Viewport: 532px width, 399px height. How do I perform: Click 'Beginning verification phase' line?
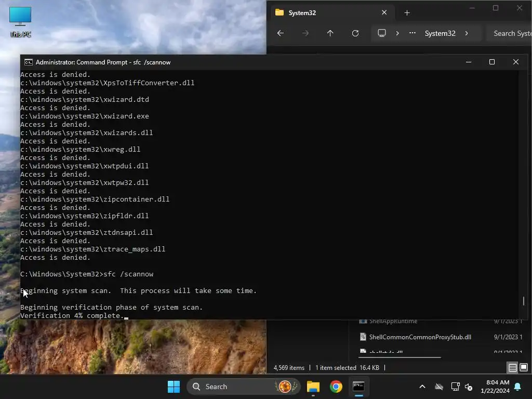(111, 308)
